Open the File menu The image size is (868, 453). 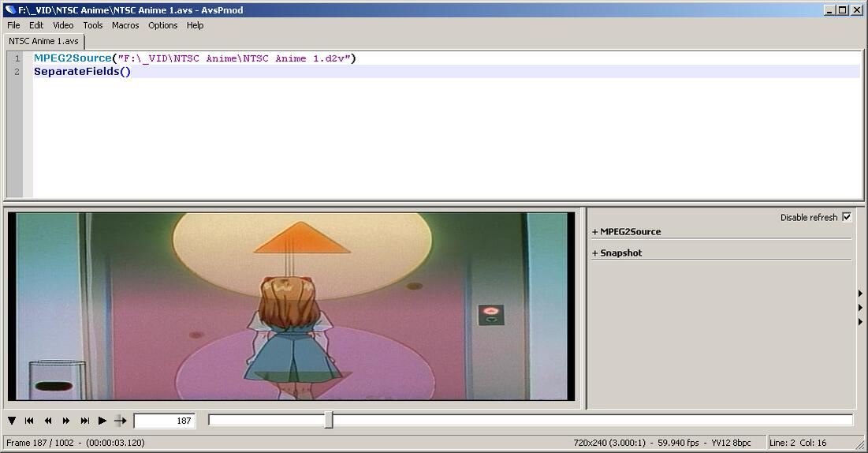(x=13, y=25)
